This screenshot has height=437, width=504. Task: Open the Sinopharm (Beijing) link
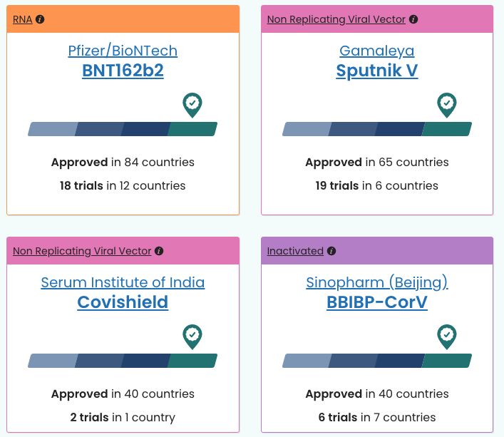click(x=377, y=283)
